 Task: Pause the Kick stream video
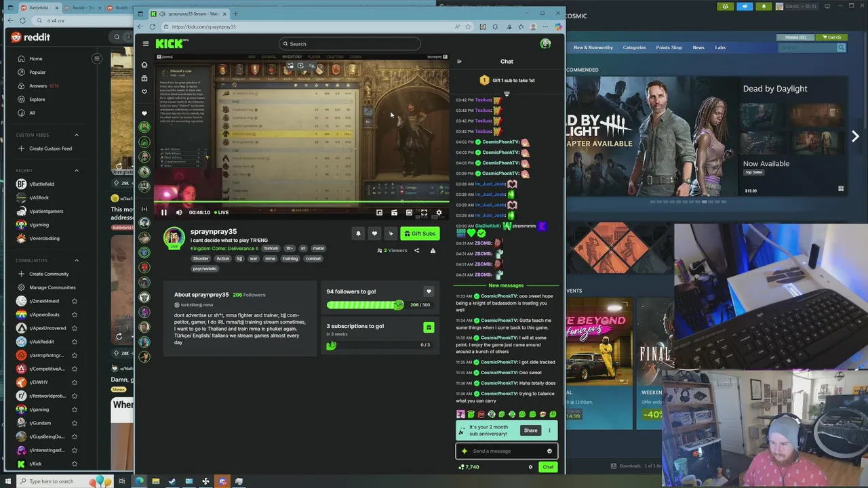[163, 212]
